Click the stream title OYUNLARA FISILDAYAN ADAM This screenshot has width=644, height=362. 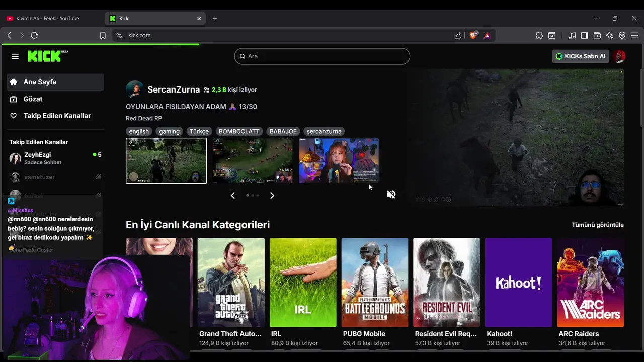191,107
